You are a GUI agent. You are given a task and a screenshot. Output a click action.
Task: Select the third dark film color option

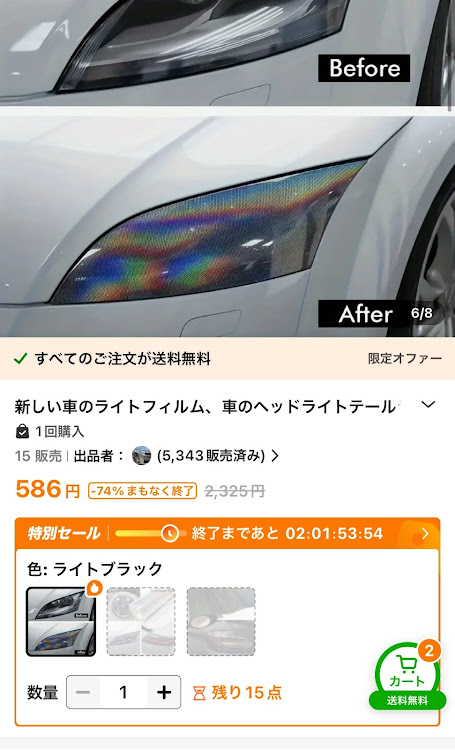[221, 621]
